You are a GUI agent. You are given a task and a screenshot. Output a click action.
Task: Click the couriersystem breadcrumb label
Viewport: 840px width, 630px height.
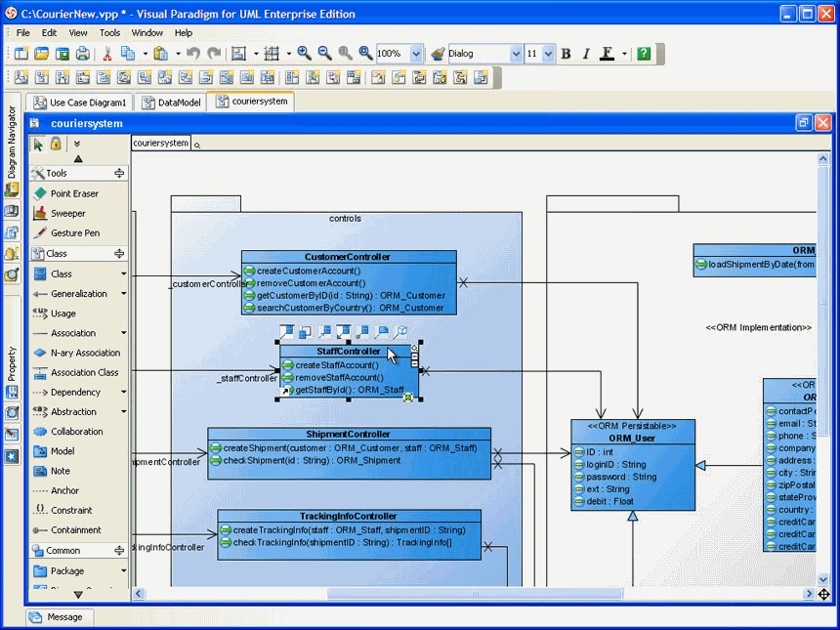pyautogui.click(x=161, y=143)
